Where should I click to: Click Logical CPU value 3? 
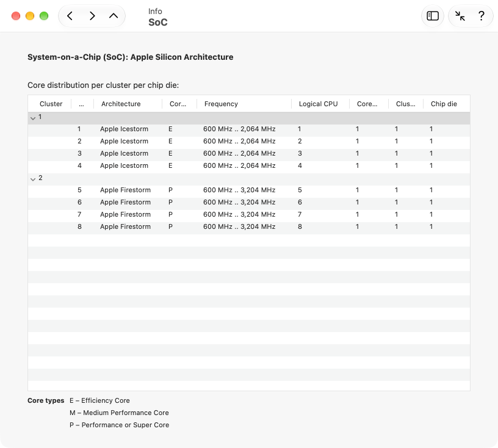click(300, 153)
